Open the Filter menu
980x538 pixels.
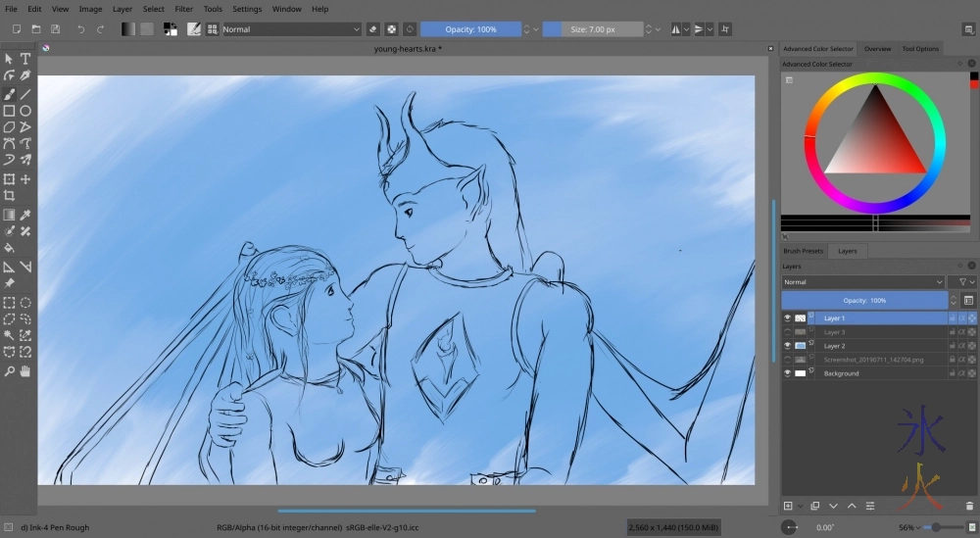(183, 9)
